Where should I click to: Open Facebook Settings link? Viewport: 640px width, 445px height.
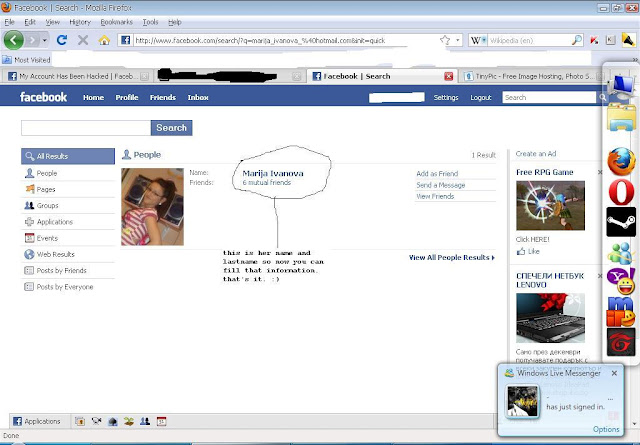[446, 97]
